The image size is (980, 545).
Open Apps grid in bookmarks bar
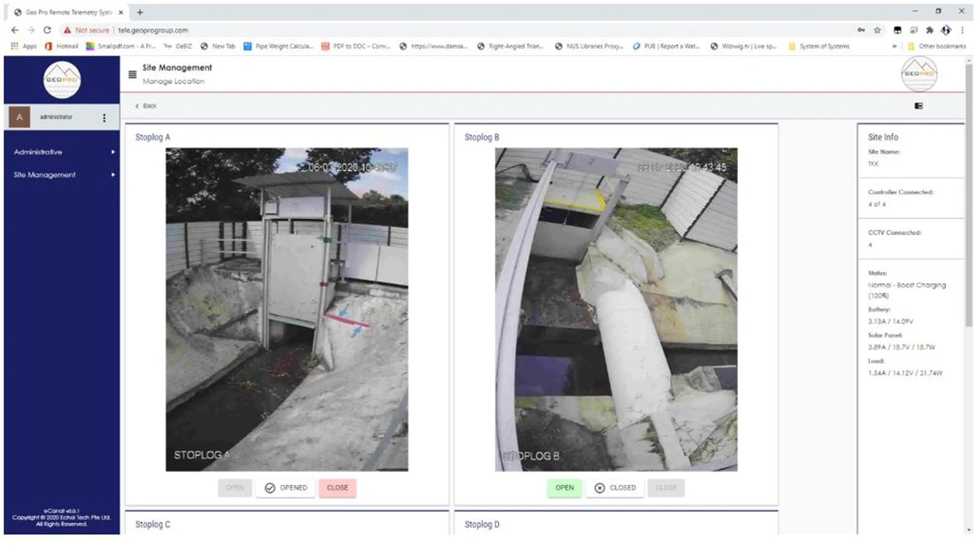coord(23,46)
